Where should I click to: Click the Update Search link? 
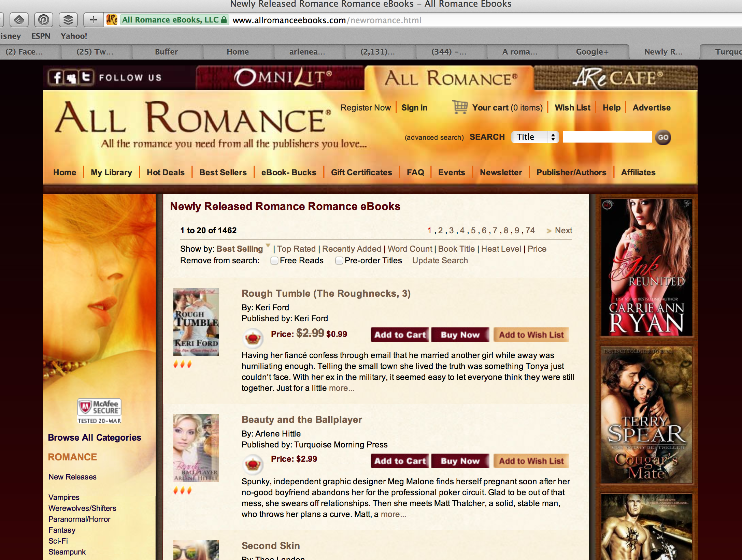click(440, 260)
